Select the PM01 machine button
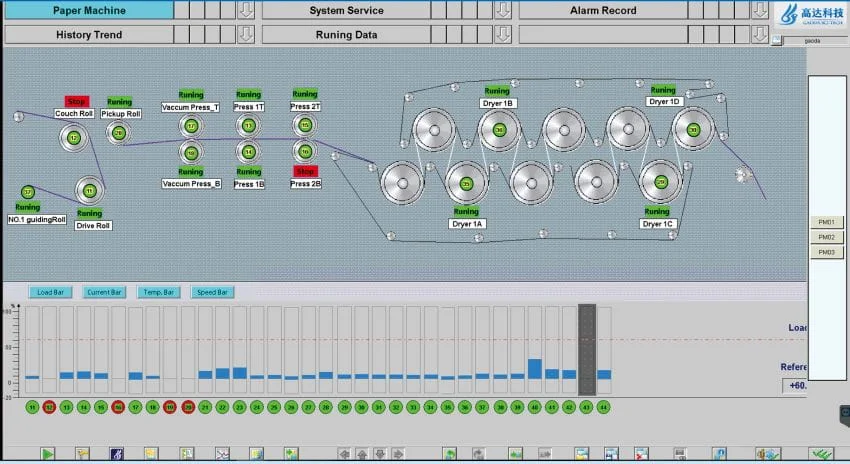This screenshot has height=464, width=850. click(x=826, y=222)
